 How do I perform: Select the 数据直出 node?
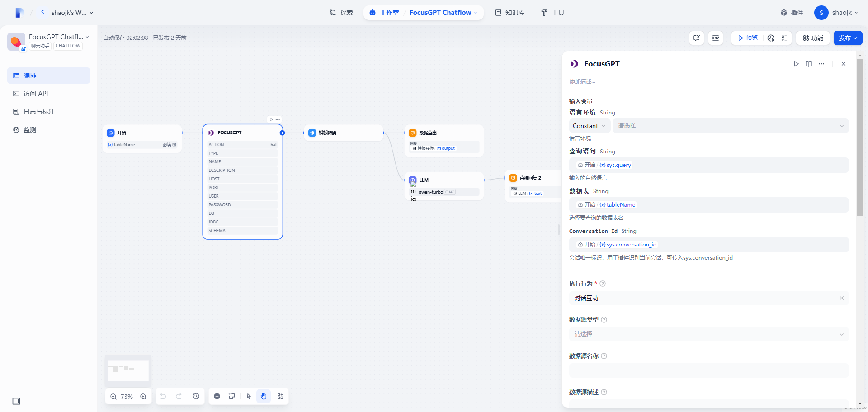click(444, 141)
